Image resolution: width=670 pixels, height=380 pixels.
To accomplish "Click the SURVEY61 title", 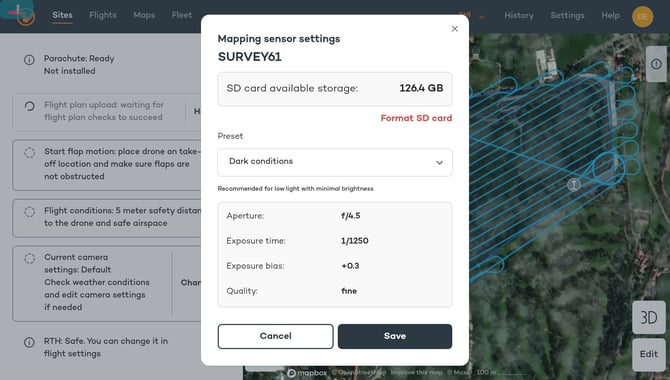I will point(250,57).
